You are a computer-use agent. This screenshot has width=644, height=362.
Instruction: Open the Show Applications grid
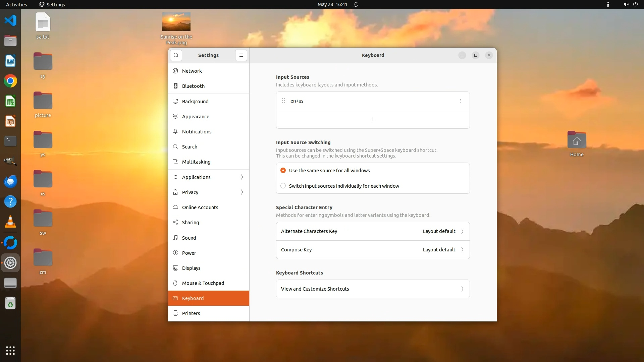(10, 351)
